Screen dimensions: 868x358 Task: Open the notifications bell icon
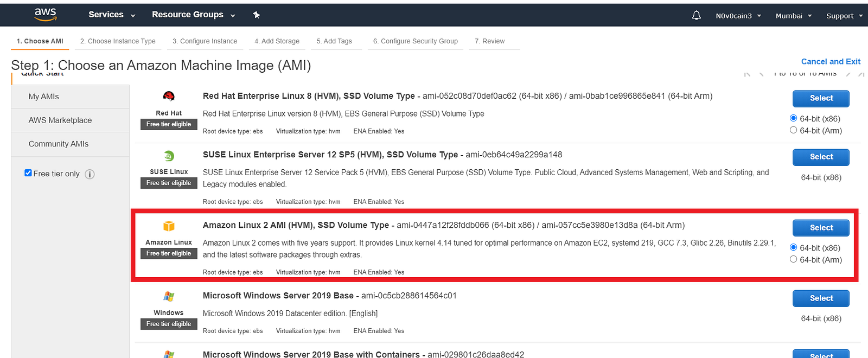[x=697, y=16]
